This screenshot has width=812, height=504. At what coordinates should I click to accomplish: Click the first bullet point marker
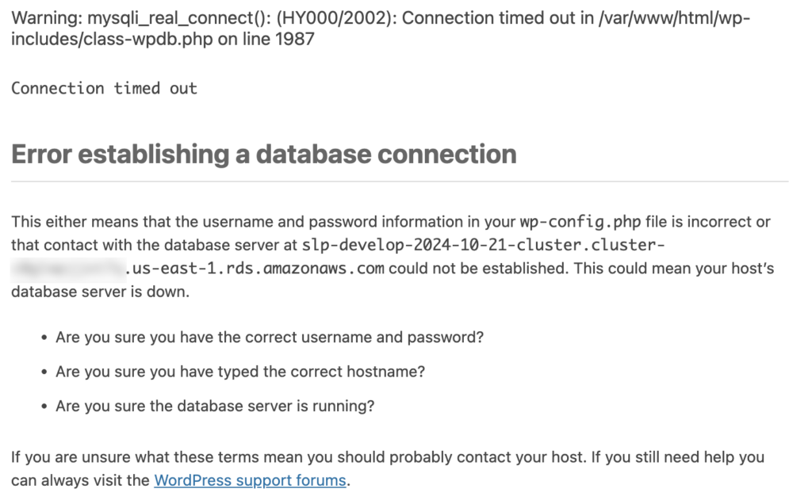[44, 338]
